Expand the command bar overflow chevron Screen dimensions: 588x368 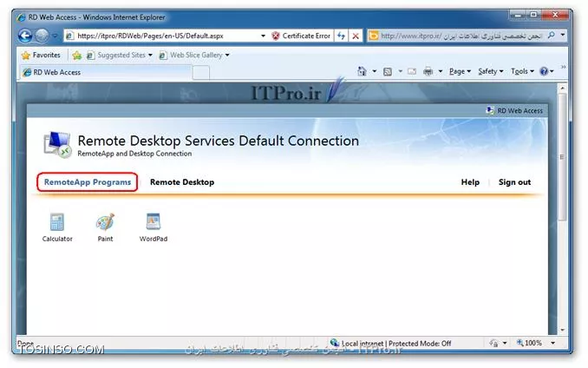coord(563,67)
